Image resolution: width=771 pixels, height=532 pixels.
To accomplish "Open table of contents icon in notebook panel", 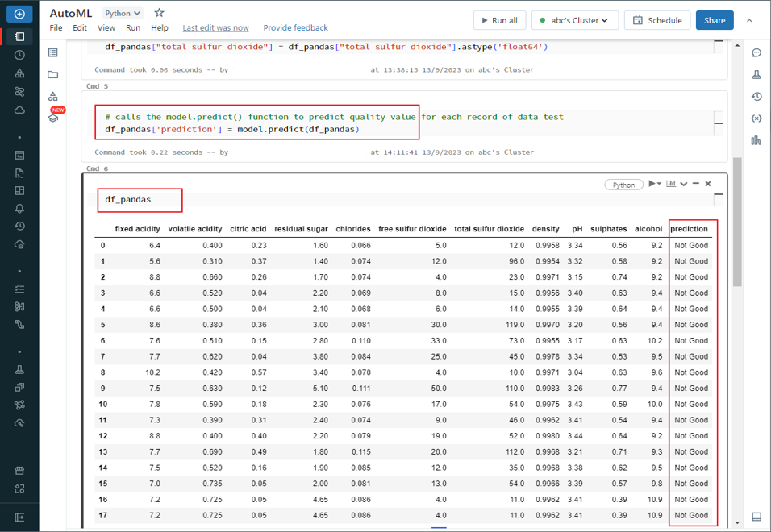I will (53, 53).
